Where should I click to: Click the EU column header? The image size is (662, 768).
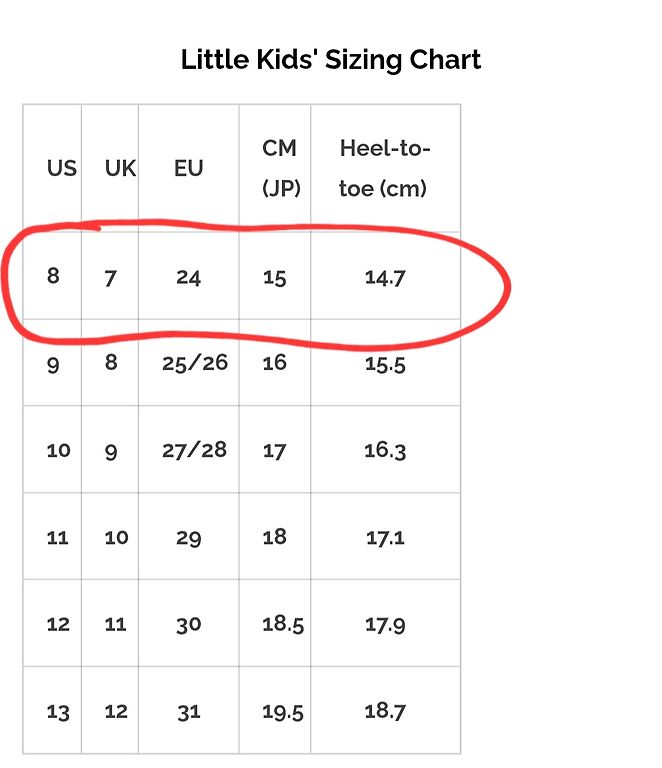click(188, 168)
